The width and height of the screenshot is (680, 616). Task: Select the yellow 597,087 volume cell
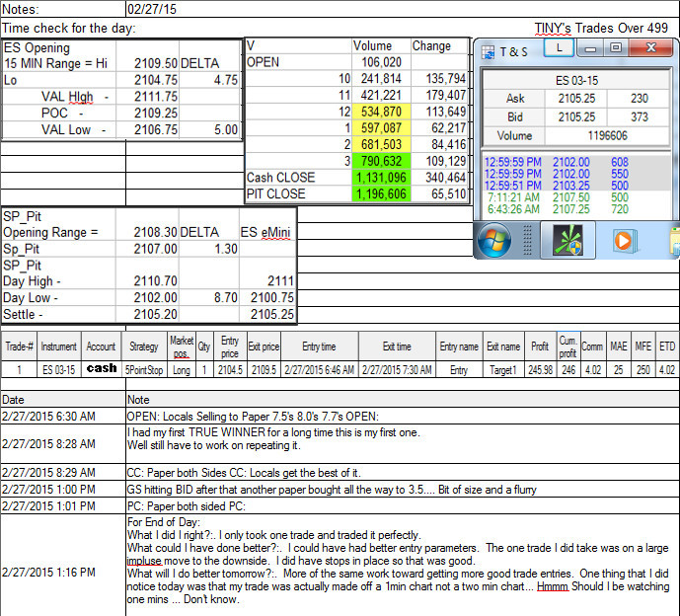381,128
